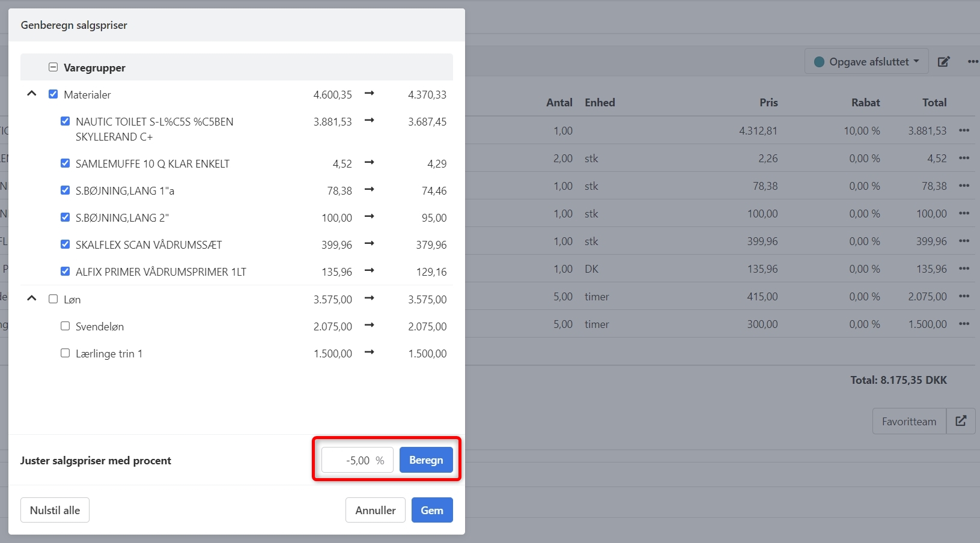Enable the Svendeløn checkbox

65,326
